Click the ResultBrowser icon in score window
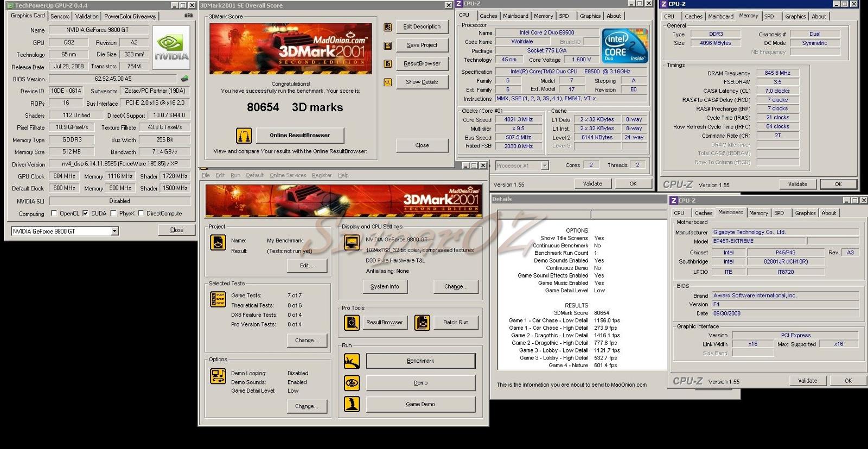Image resolution: width=868 pixels, height=449 pixels. 388,64
